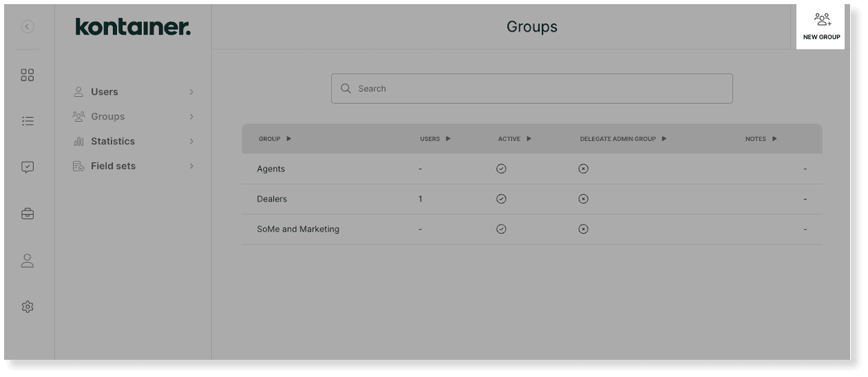
Task: Open the Statistics menu item
Action: [133, 141]
